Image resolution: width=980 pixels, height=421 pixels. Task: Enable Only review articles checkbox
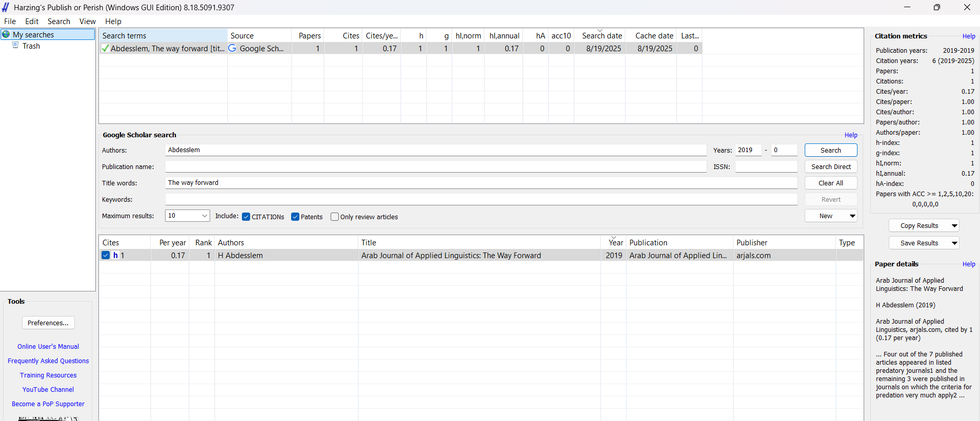[x=335, y=217]
